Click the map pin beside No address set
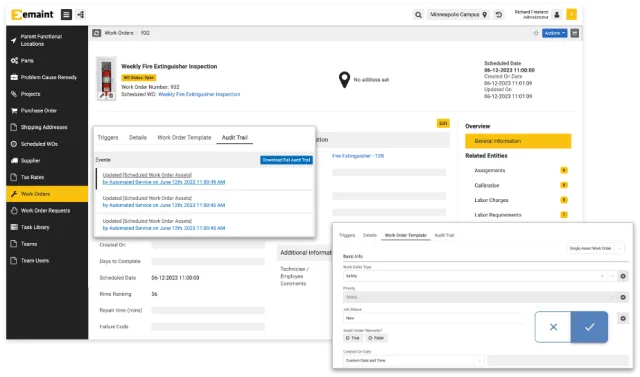 click(x=344, y=80)
